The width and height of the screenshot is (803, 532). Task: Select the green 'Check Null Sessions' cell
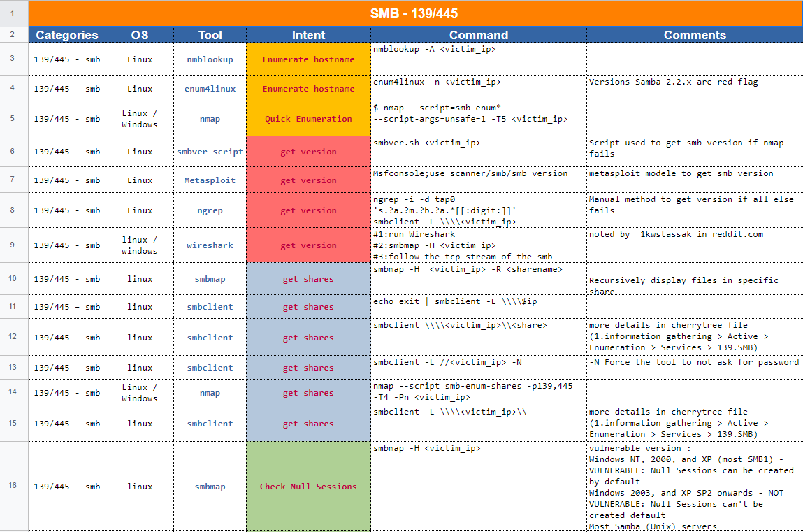pos(308,487)
